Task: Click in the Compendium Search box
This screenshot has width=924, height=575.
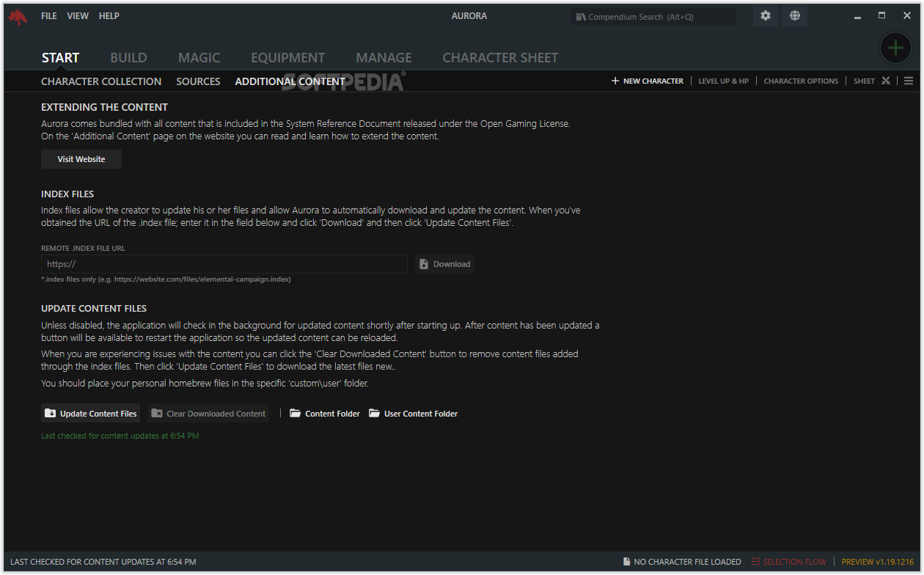Action: 653,17
